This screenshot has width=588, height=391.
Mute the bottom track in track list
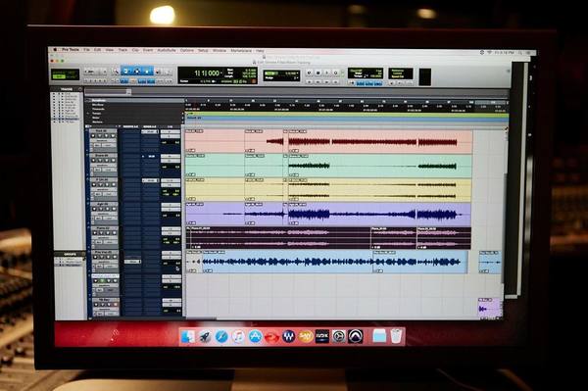click(x=115, y=305)
